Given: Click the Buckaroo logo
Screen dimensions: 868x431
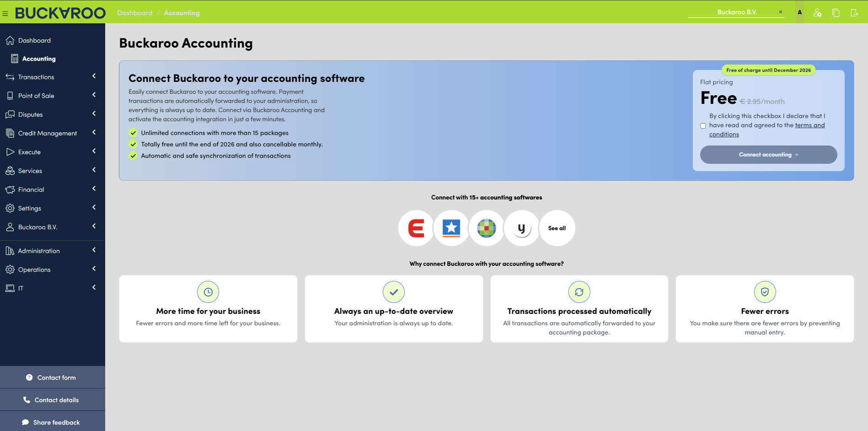Looking at the screenshot, I should (60, 13).
